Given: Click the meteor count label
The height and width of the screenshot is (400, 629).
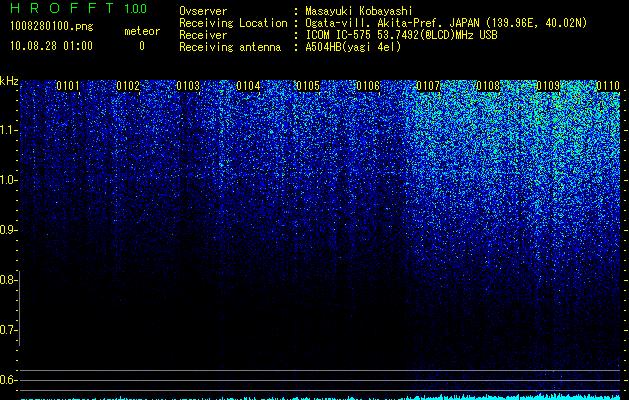Looking at the screenshot, I should point(142,31).
